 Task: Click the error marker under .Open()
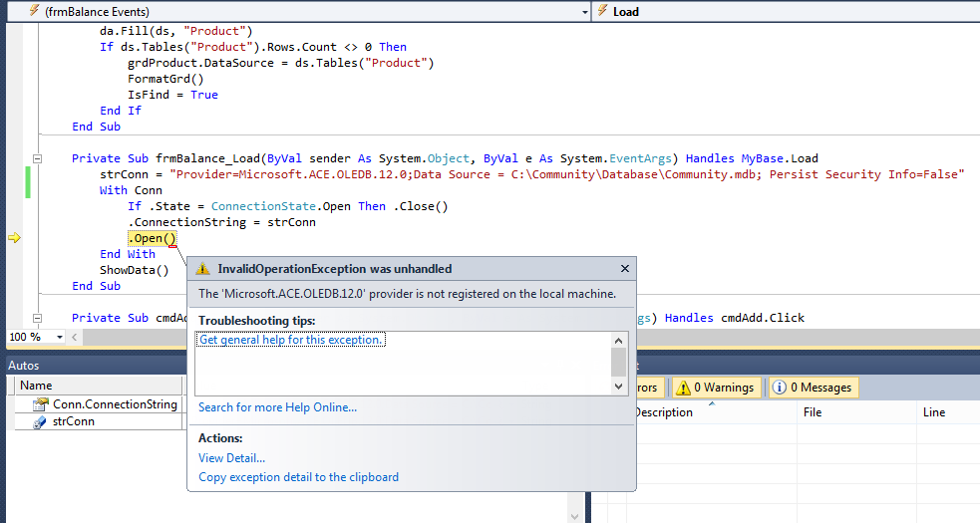[x=172, y=245]
